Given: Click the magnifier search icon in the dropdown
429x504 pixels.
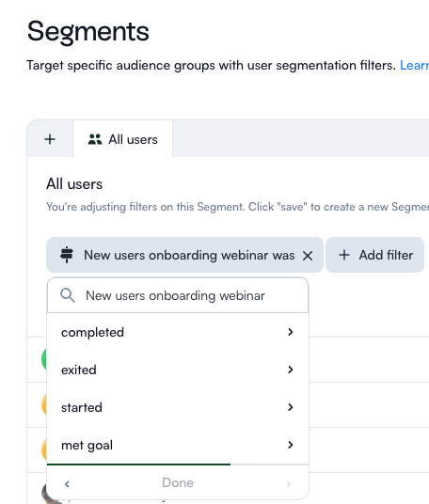Looking at the screenshot, I should point(68,295).
